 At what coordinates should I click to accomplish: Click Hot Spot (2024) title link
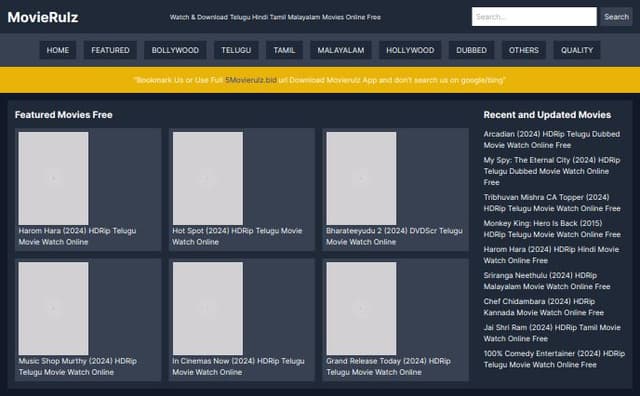(237, 236)
